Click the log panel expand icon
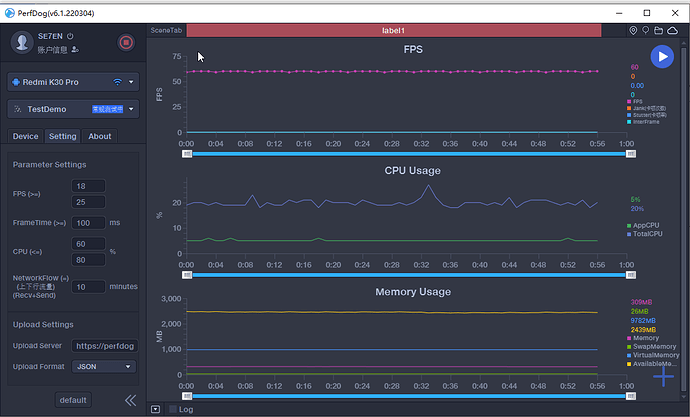Viewport: 690px width, 417px height. [x=155, y=409]
